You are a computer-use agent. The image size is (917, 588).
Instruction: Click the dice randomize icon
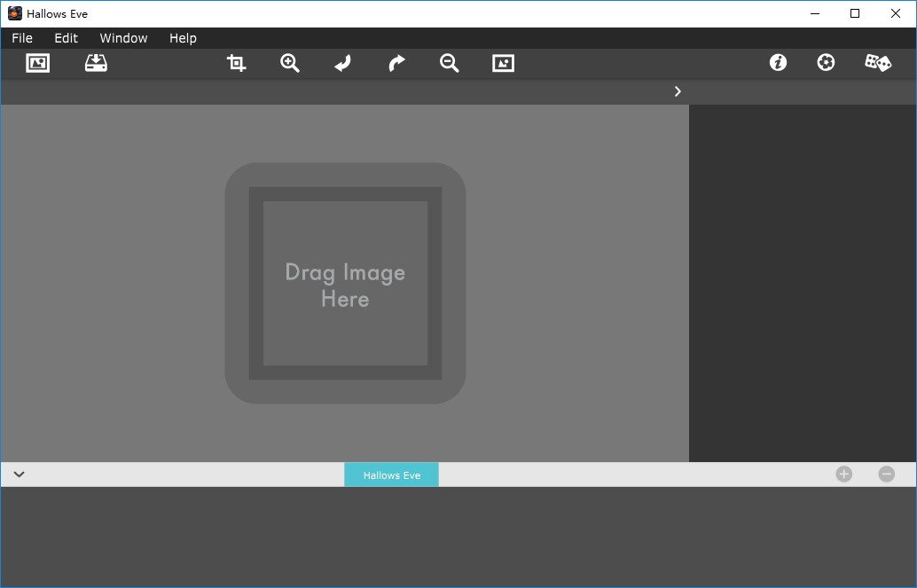pyautogui.click(x=878, y=62)
